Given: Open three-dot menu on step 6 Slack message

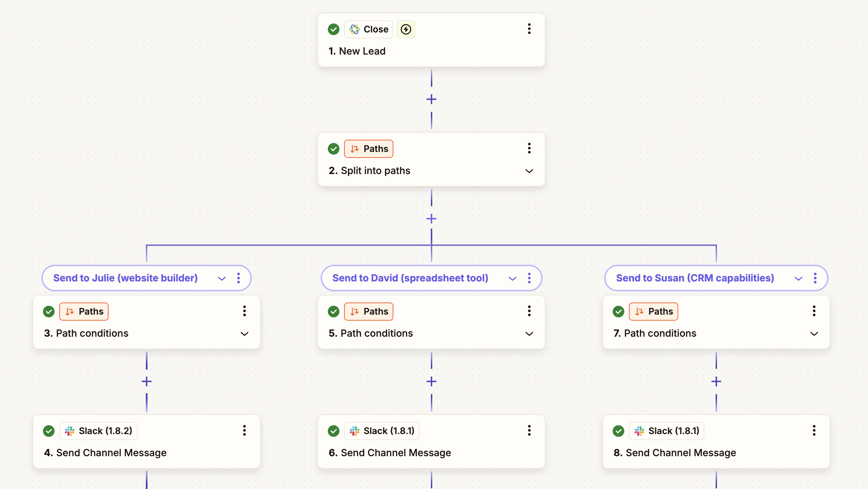Looking at the screenshot, I should [x=529, y=431].
